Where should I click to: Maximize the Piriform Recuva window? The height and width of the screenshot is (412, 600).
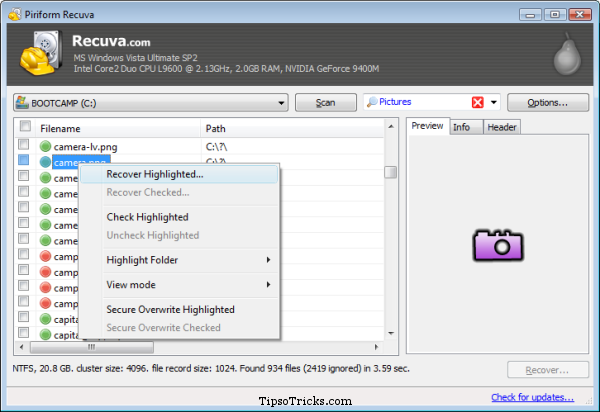point(555,15)
